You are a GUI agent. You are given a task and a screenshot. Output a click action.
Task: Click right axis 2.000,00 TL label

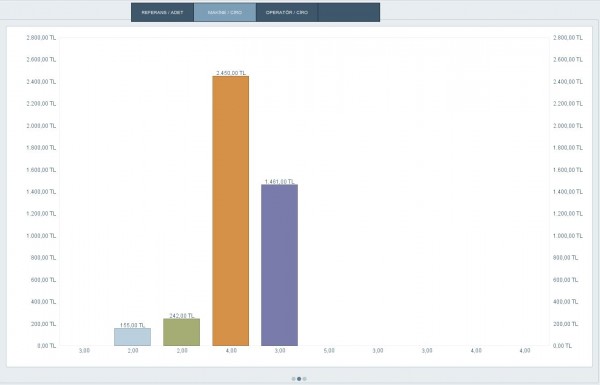(x=568, y=126)
